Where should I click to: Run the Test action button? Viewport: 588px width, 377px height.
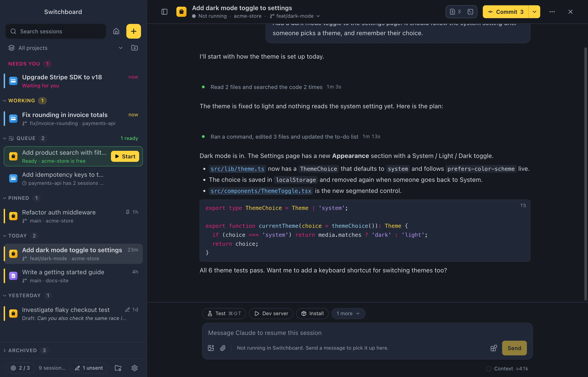pos(224,313)
